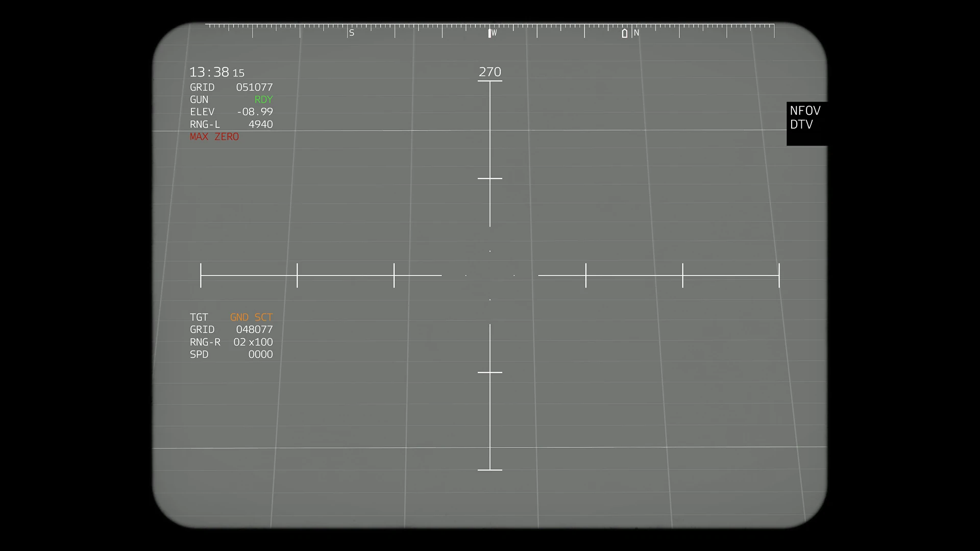Click the orange GND SCT target type
980x551 pixels.
click(251, 317)
